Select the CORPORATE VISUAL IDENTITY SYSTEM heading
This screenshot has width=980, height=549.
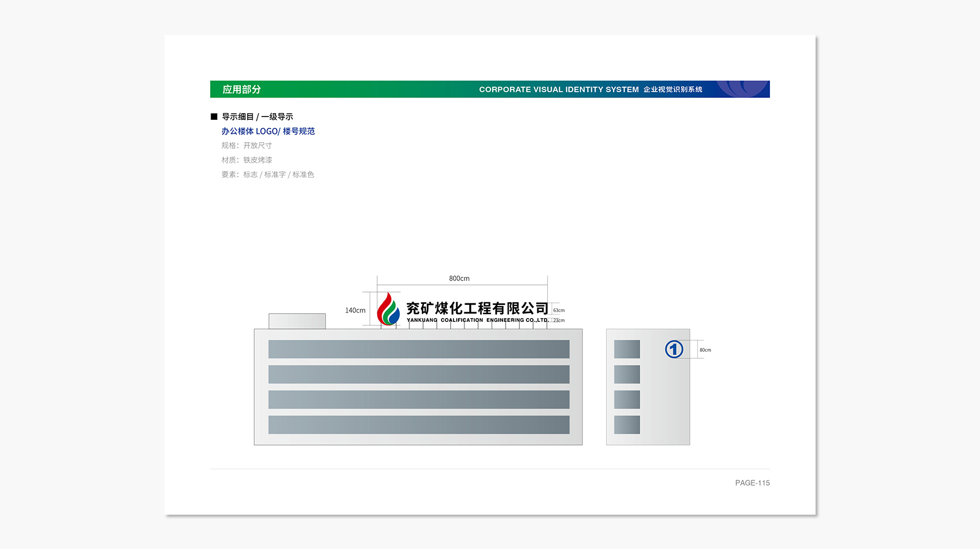pos(559,89)
